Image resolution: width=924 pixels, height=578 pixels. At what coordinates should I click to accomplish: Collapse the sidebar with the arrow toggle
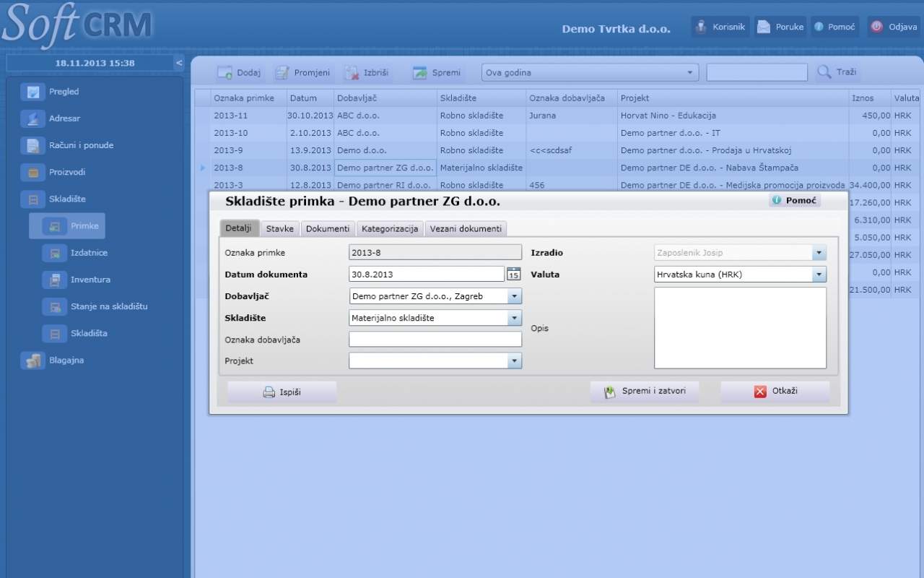point(179,63)
